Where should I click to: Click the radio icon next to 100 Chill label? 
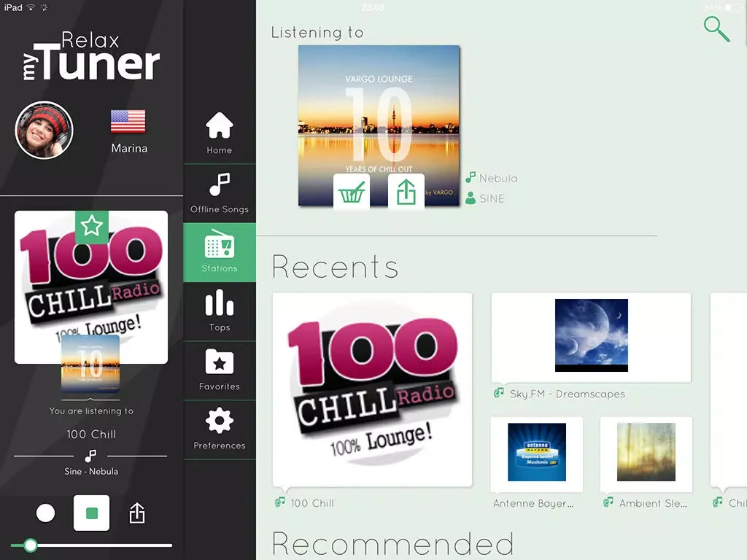(x=279, y=502)
